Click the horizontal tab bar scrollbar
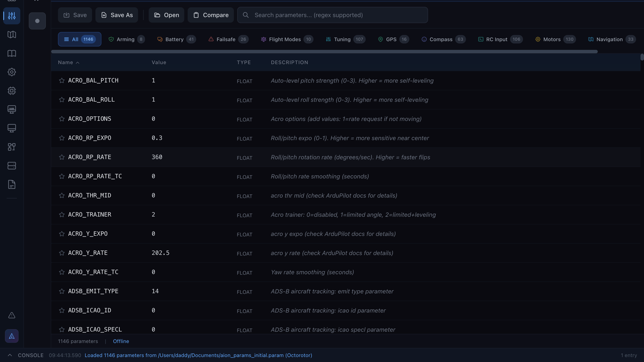 click(324, 52)
